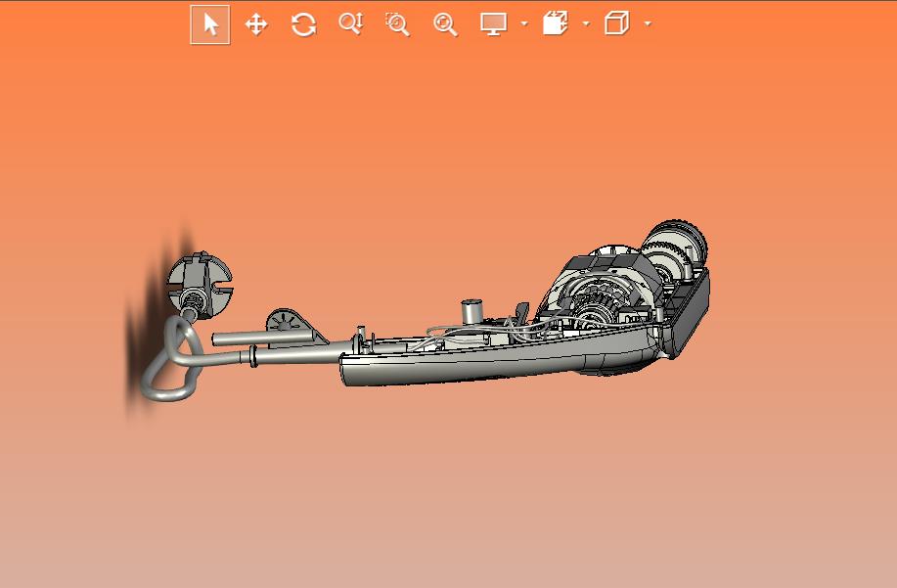Image resolution: width=897 pixels, height=588 pixels.
Task: Choose the Pan move tool
Action: pos(256,24)
